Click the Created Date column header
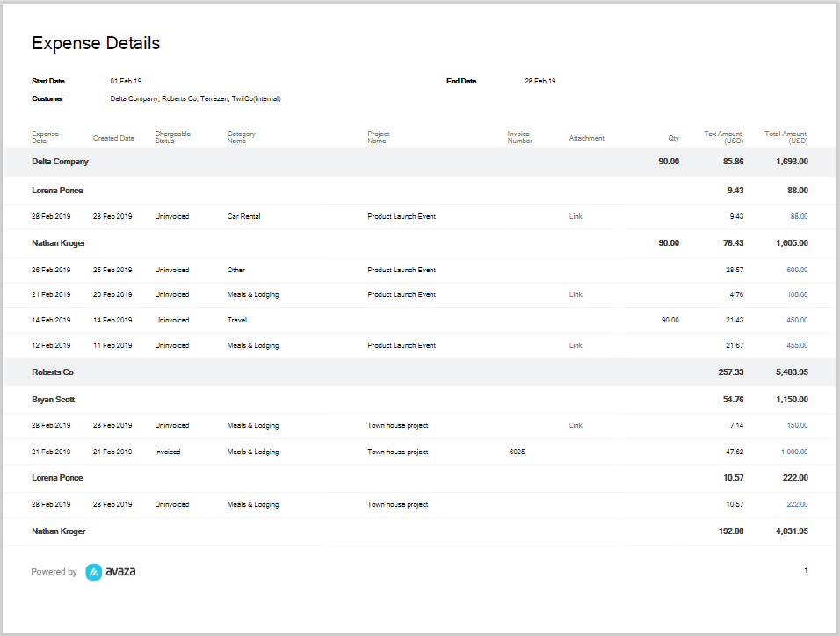 tap(113, 138)
